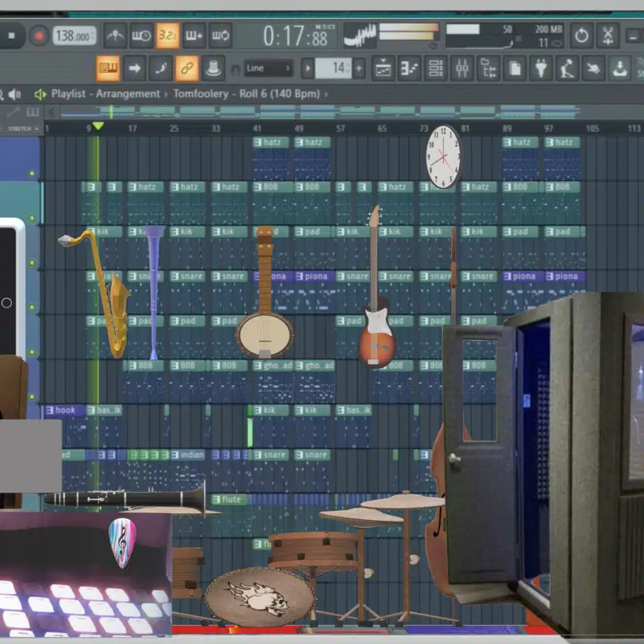Open the Mixer window
Viewport: 644px width, 644px height.
pos(462,68)
